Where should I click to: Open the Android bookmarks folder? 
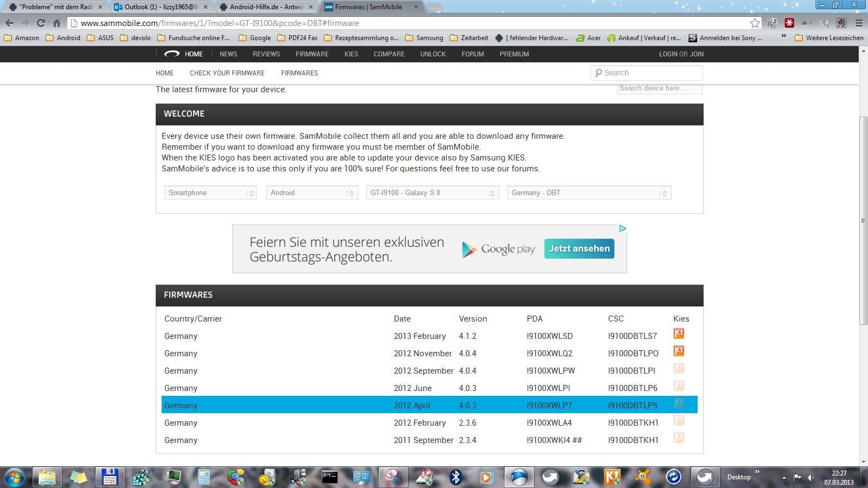(x=63, y=38)
